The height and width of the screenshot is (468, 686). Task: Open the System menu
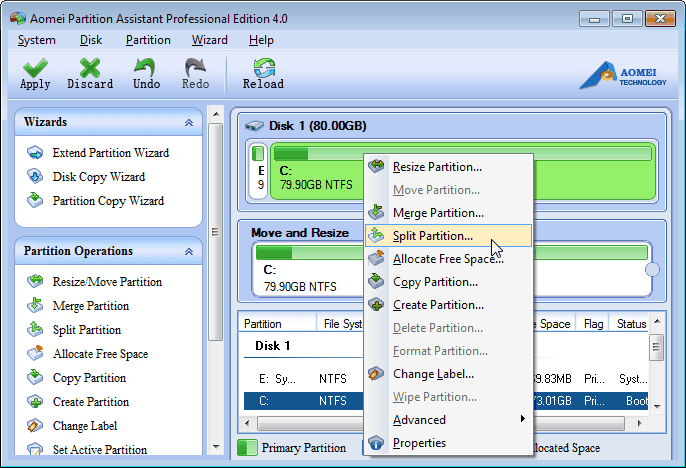pos(36,40)
